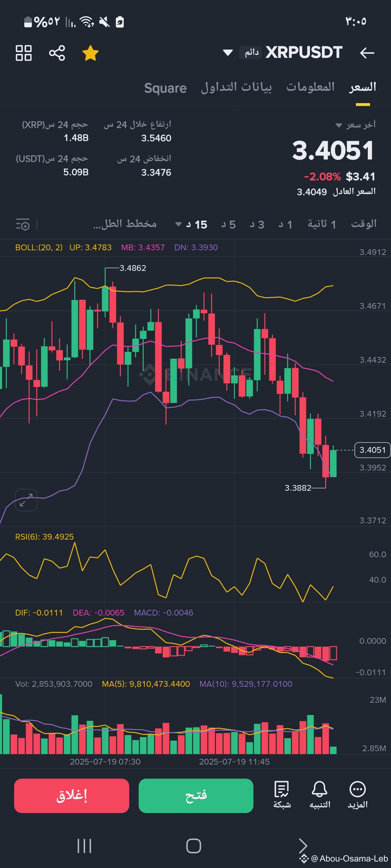
Task: Tap the red إغلاق close button
Action: pos(72,796)
